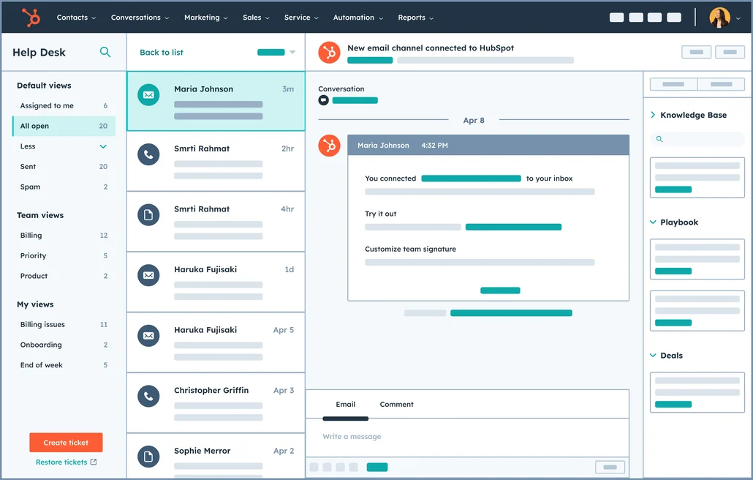Click the HubSpot sprocket logo in the top bar

pyautogui.click(x=31, y=17)
